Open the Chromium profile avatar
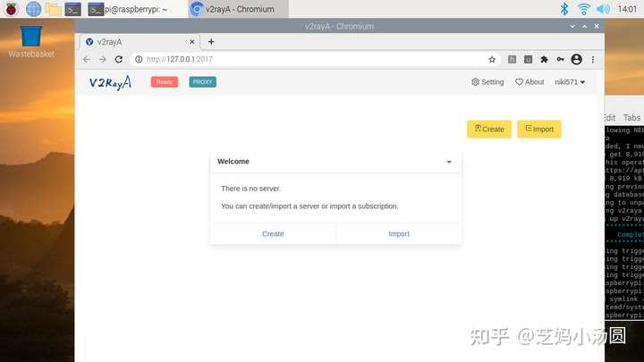The image size is (644, 362). coord(577,60)
